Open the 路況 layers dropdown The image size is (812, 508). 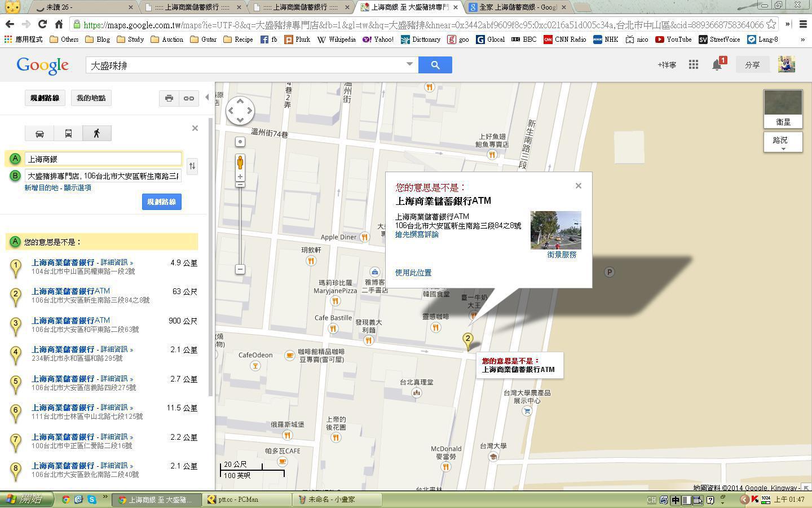coord(783,142)
